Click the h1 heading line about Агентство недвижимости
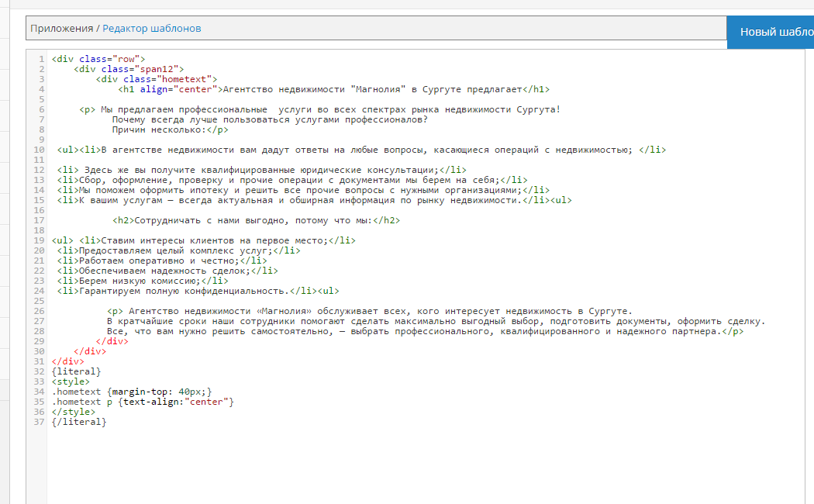 [334, 89]
